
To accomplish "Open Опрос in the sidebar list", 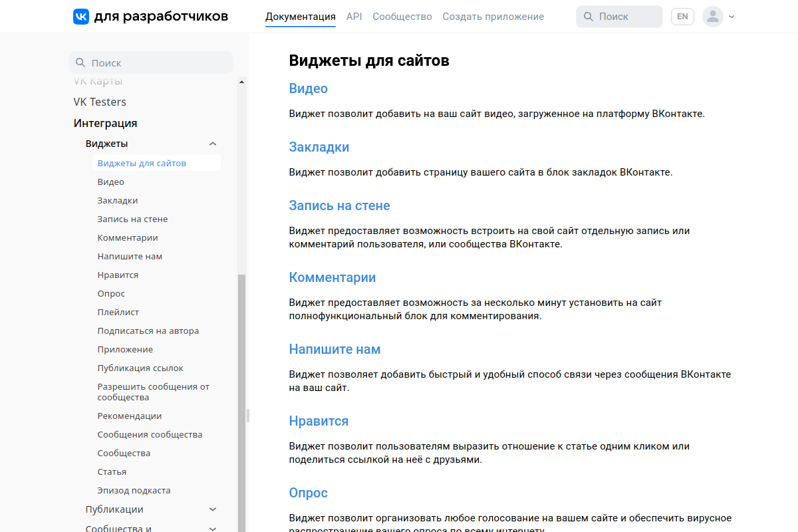I will click(112, 293).
